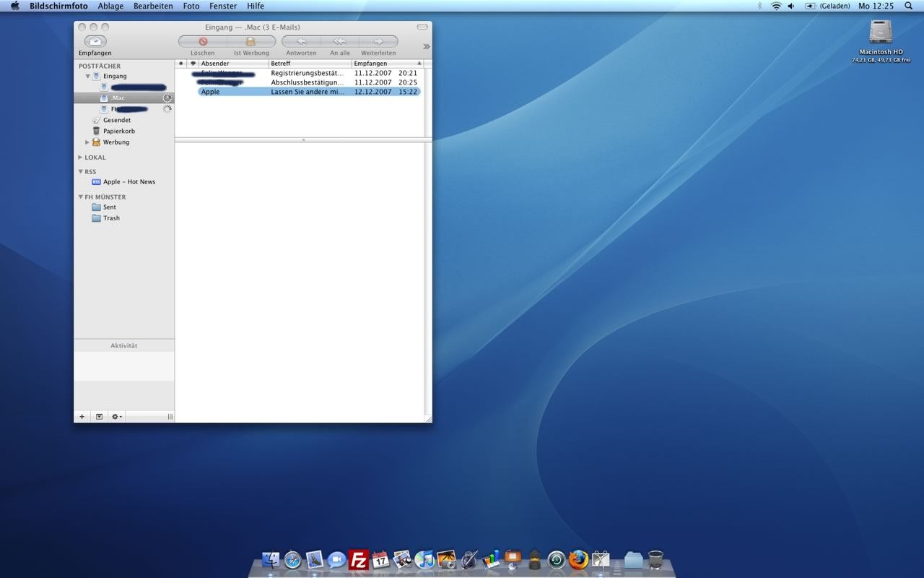
Task: Open the Apple menu
Action: pos(15,6)
